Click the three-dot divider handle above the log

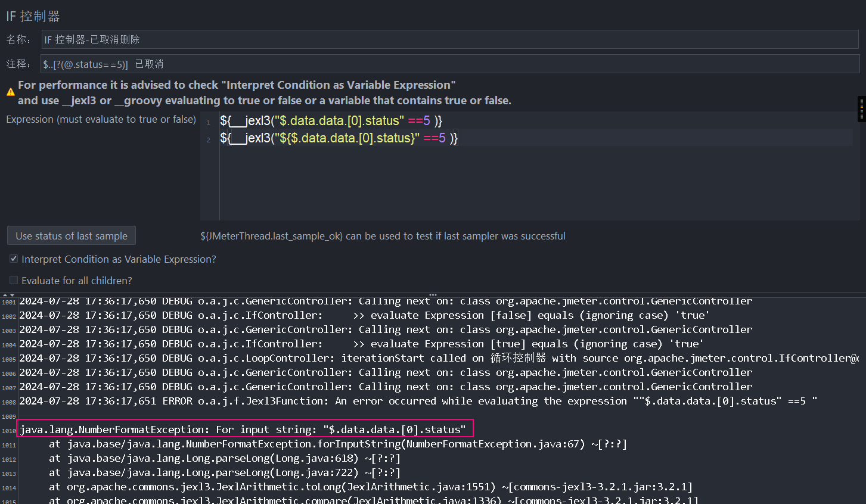click(433, 294)
